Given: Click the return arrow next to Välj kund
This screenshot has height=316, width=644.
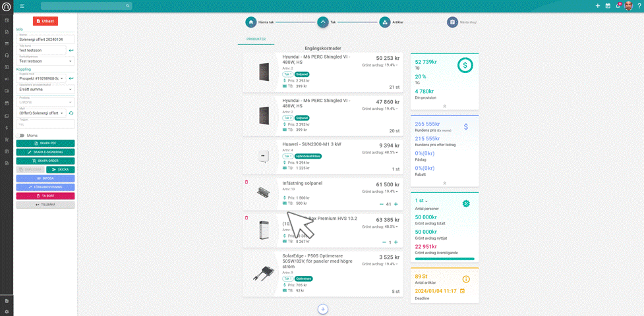Looking at the screenshot, I should coord(71,50).
